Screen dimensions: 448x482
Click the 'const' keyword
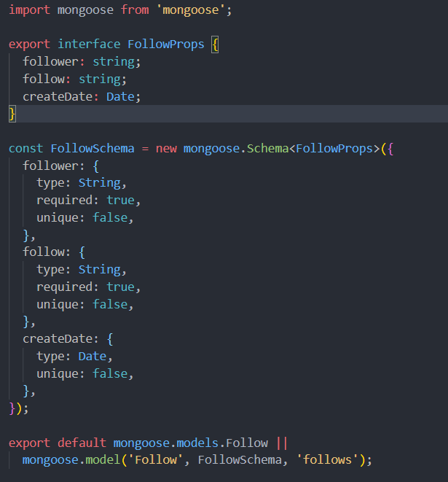25,149
